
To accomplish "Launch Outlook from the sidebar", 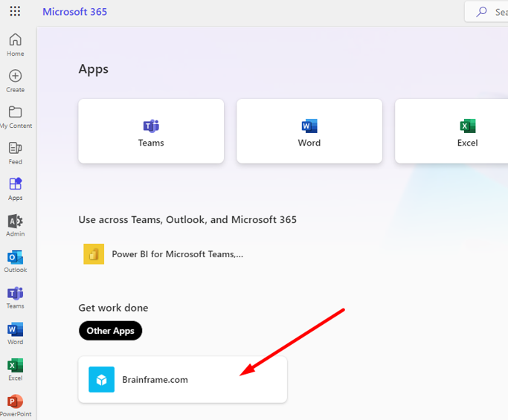I will (15, 261).
